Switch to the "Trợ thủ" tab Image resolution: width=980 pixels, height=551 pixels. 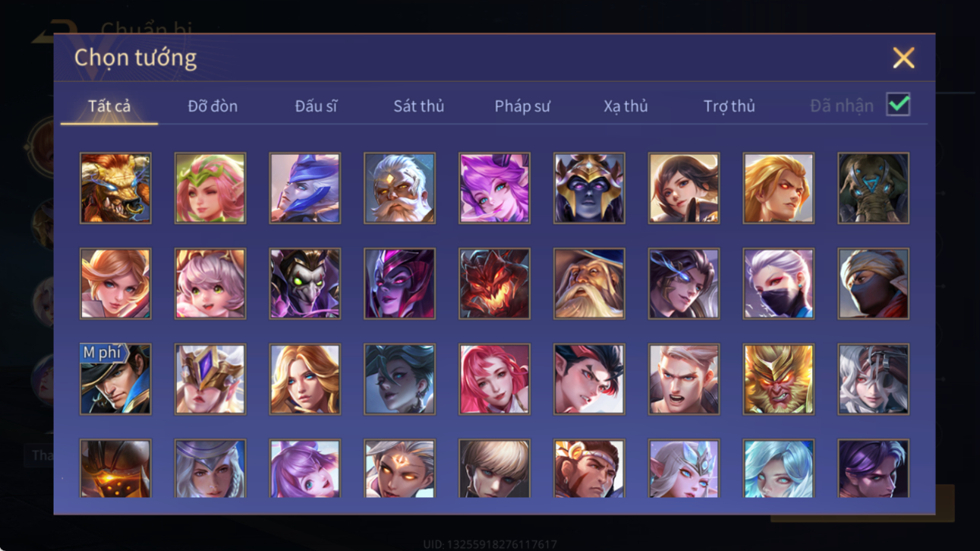point(729,106)
